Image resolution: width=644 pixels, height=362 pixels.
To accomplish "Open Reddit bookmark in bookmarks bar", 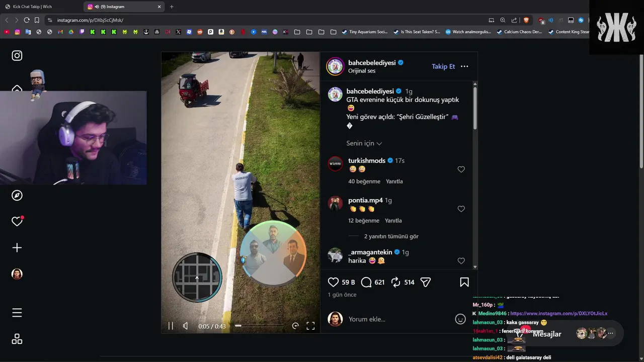I will 200,32.
